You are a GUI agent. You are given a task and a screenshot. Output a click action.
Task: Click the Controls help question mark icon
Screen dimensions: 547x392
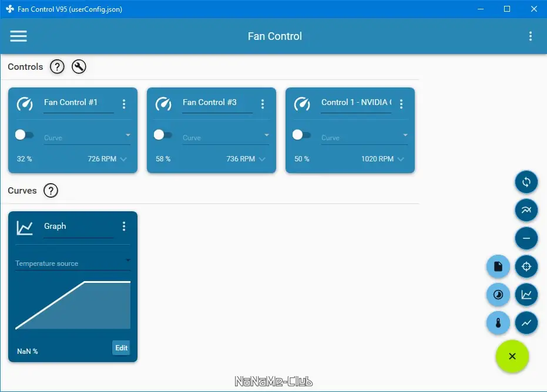[57, 66]
